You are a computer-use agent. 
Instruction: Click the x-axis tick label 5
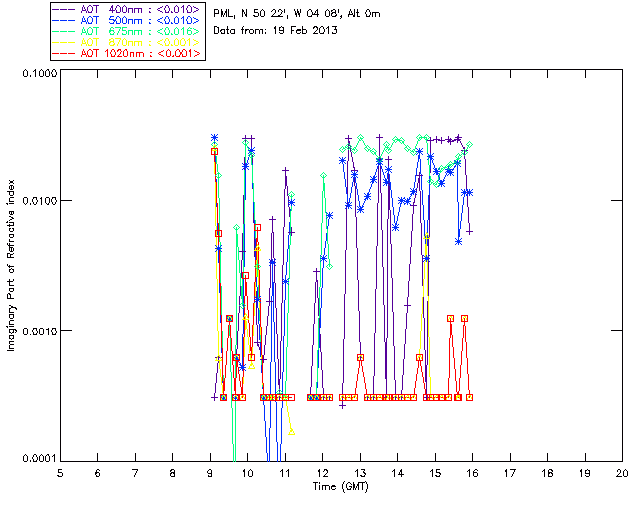(60, 473)
